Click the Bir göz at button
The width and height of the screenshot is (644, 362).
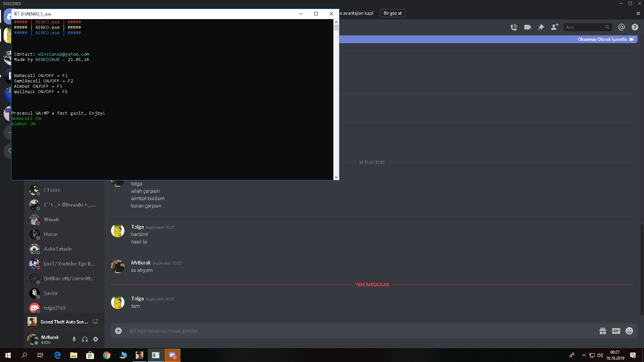click(392, 13)
